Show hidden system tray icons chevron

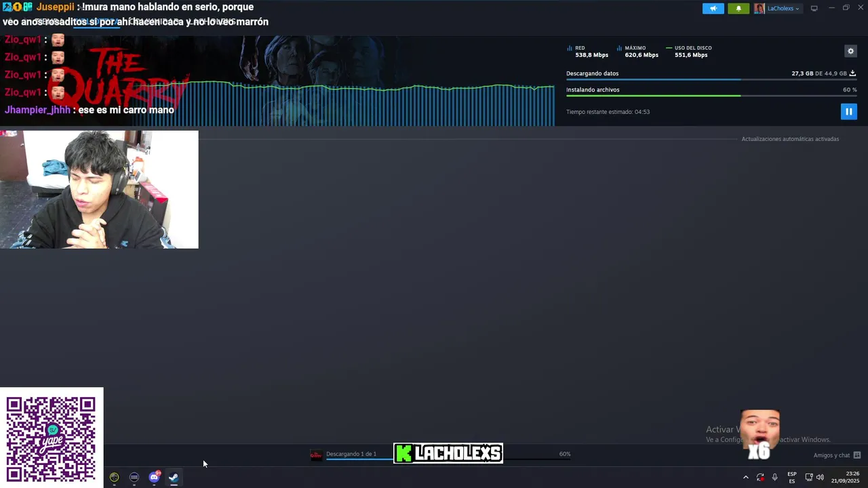pyautogui.click(x=745, y=477)
